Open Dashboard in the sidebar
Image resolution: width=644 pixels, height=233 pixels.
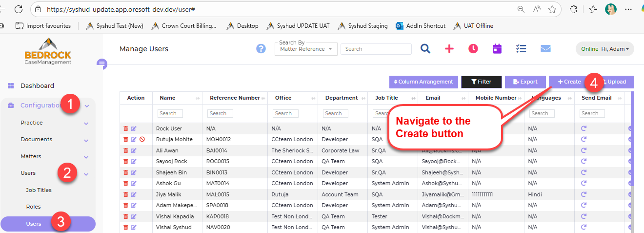pos(37,85)
